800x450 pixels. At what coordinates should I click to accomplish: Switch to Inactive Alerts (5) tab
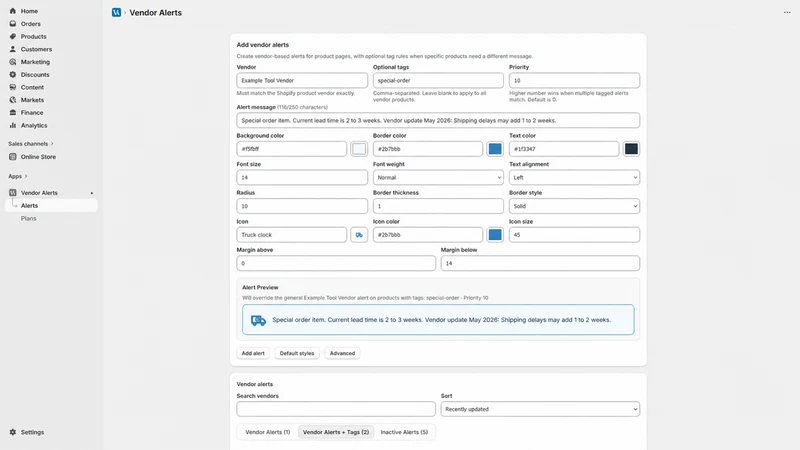tap(404, 432)
